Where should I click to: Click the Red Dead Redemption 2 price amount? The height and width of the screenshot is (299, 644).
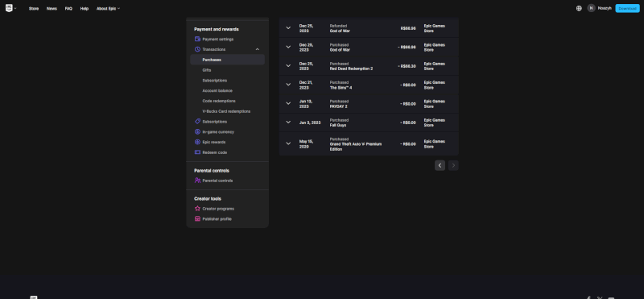click(407, 66)
